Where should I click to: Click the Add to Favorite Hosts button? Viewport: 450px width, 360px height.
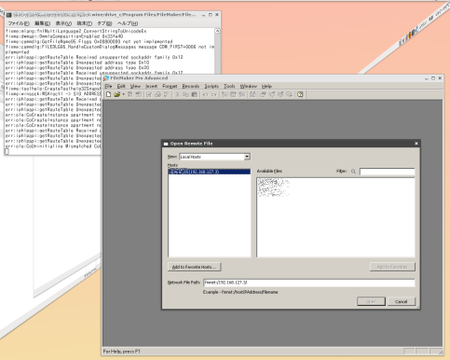[194, 267]
